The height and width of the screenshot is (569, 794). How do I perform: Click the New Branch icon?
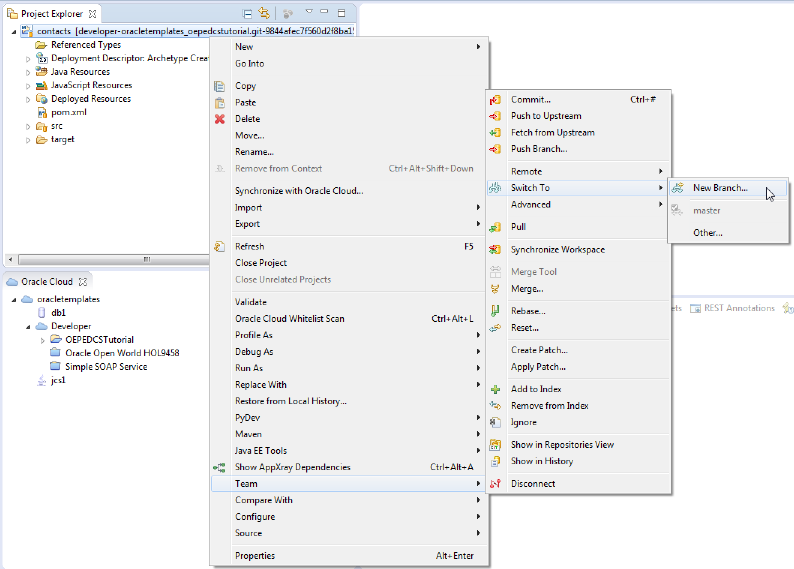pyautogui.click(x=678, y=188)
